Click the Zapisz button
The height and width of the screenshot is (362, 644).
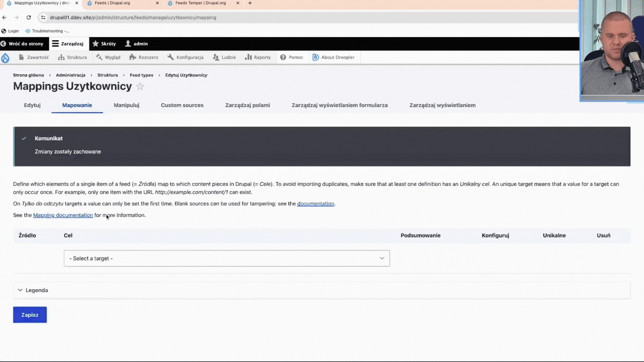[x=30, y=314]
